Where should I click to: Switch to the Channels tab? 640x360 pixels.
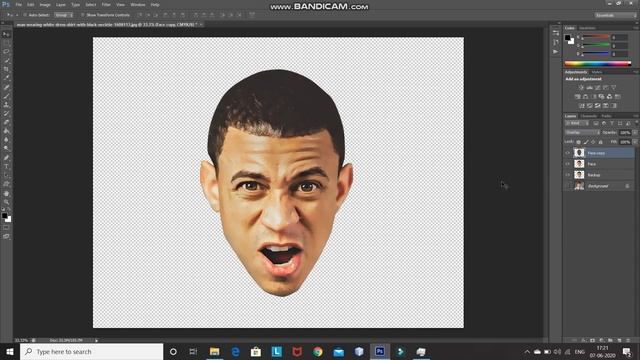(x=588, y=116)
